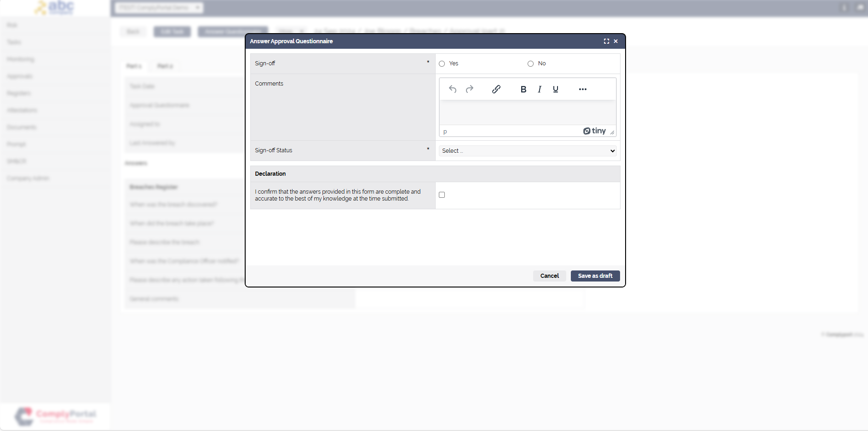This screenshot has height=431, width=868.
Task: Click the undo arrow in comments editor
Action: (x=453, y=89)
